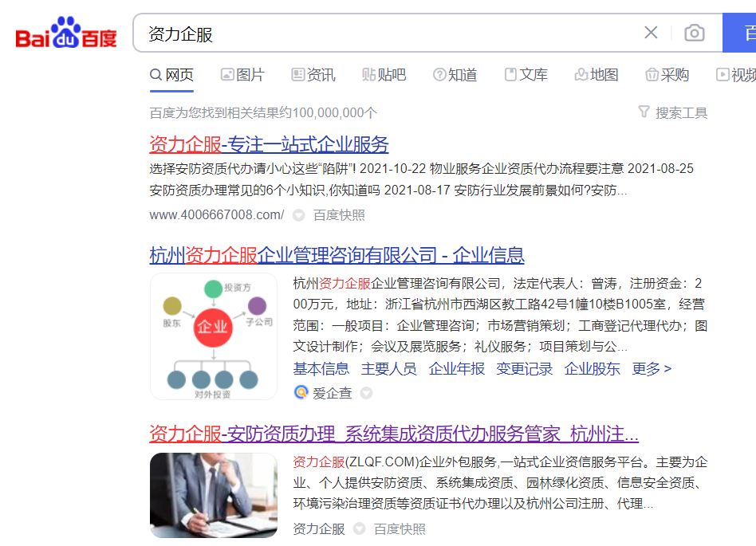Screen dimensions: 756x546
Task: Click the 视频 play icon
Action: (723, 75)
